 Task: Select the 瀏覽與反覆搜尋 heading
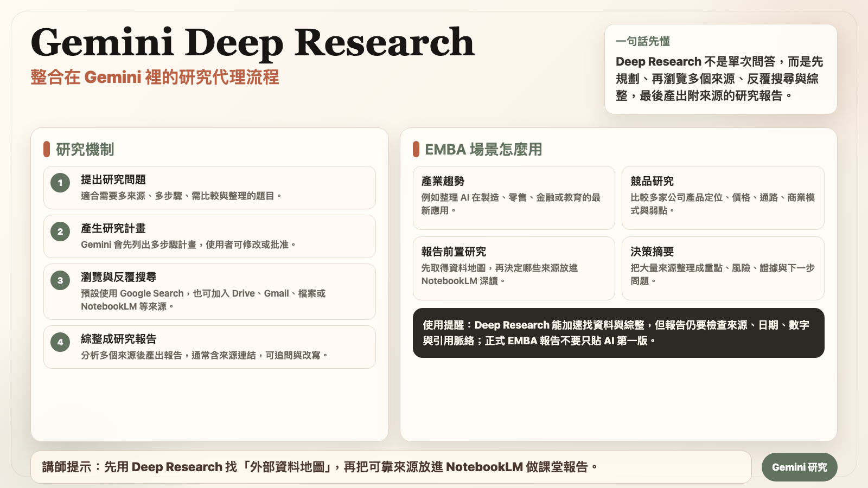pos(119,277)
